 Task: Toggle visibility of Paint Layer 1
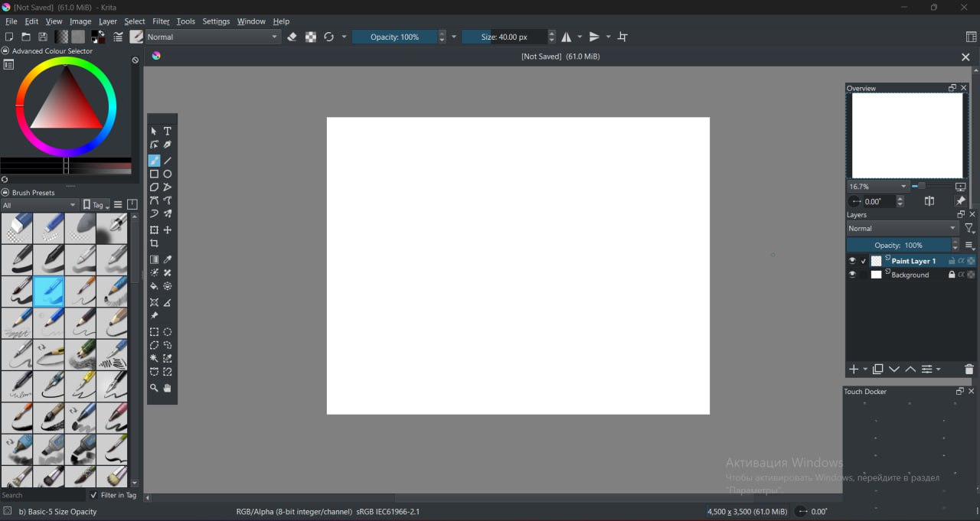click(852, 261)
